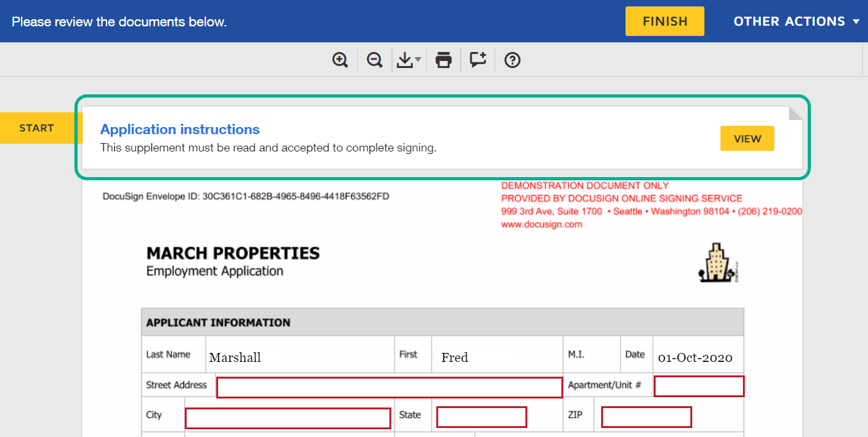Viewport: 868px width, 437px height.
Task: Select the Apartment/Unit # field
Action: click(x=699, y=386)
